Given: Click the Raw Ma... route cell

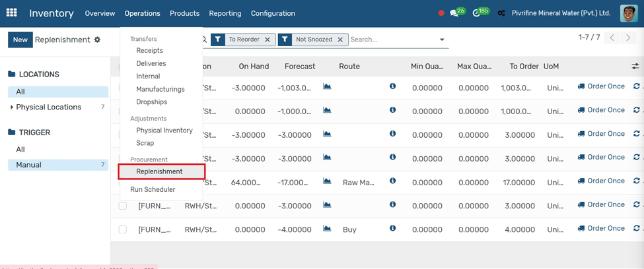Looking at the screenshot, I should click(359, 183).
